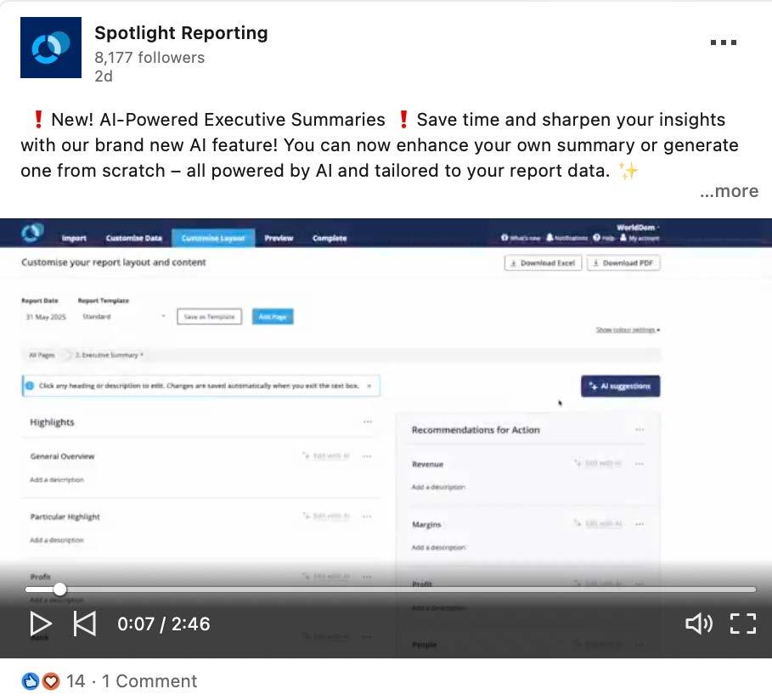772x700 pixels.
Task: Open Particular Highlight three-dot menu
Action: (x=367, y=517)
